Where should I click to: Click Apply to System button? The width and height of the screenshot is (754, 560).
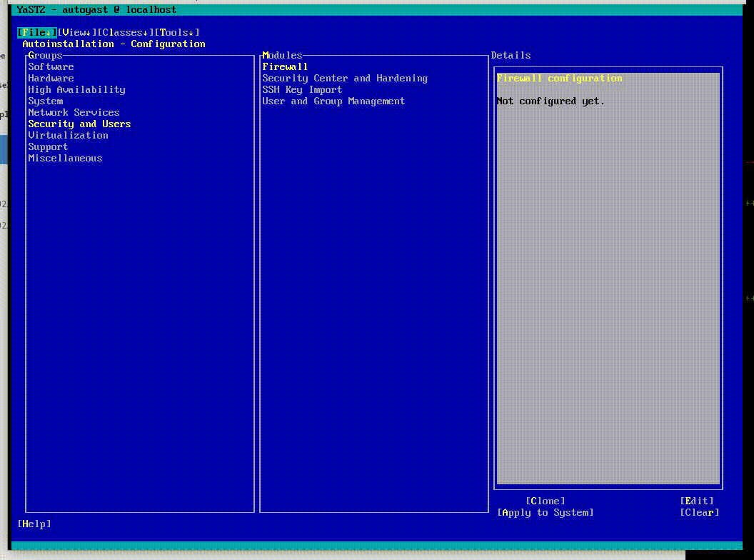click(546, 512)
